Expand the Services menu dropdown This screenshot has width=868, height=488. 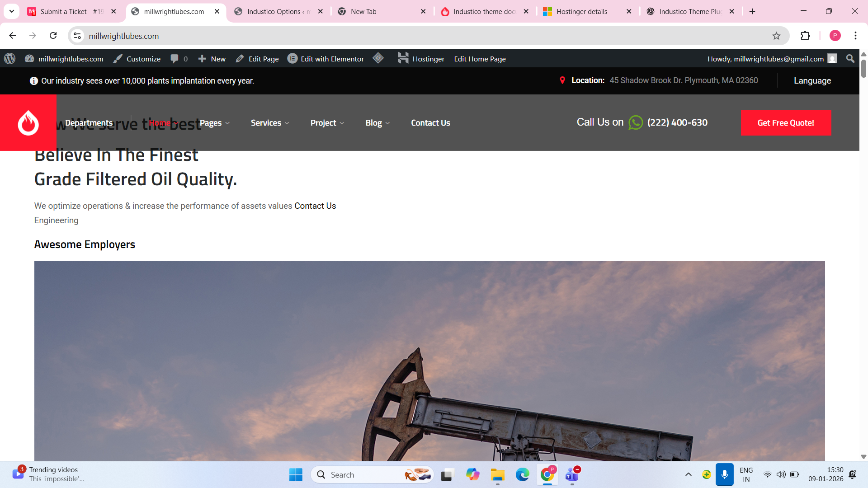click(x=270, y=123)
